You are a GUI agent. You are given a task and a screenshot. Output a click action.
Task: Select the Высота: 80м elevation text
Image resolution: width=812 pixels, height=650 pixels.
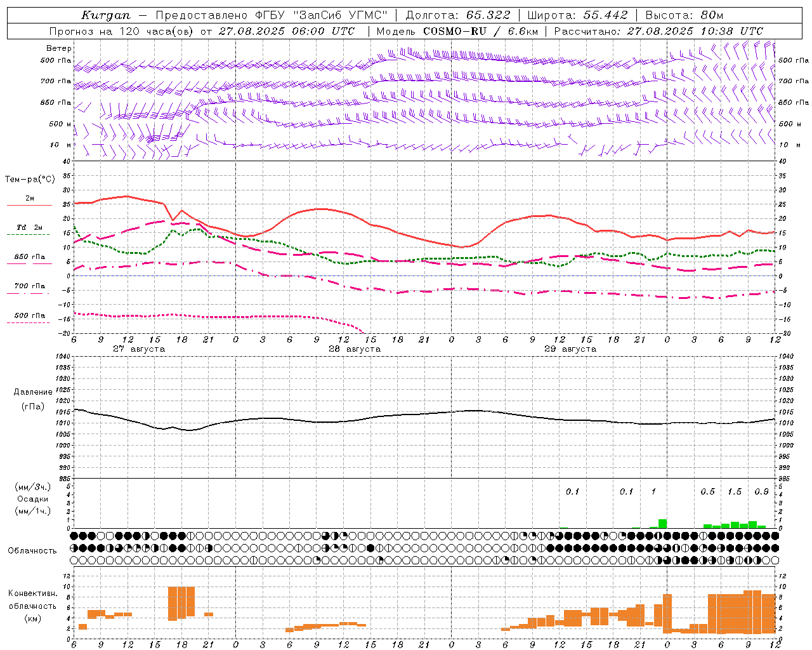(x=684, y=15)
